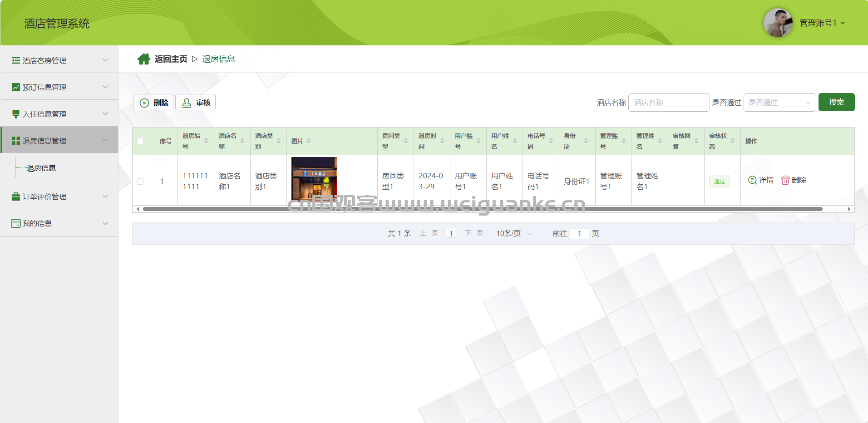This screenshot has width=868, height=423.
Task: Select the 退房信息 submenu item
Action: (x=41, y=168)
